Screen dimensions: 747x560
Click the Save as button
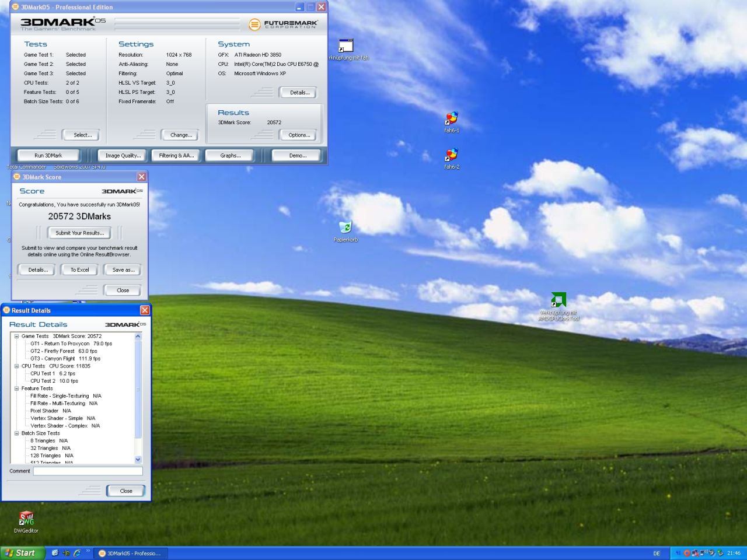123,270
